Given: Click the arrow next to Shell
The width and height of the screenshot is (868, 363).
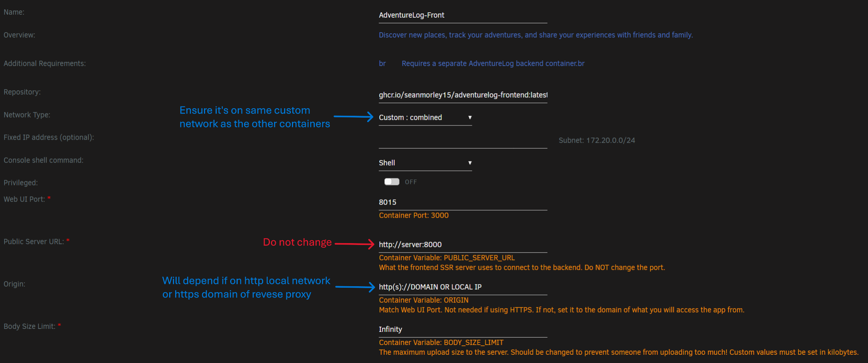Looking at the screenshot, I should point(470,163).
